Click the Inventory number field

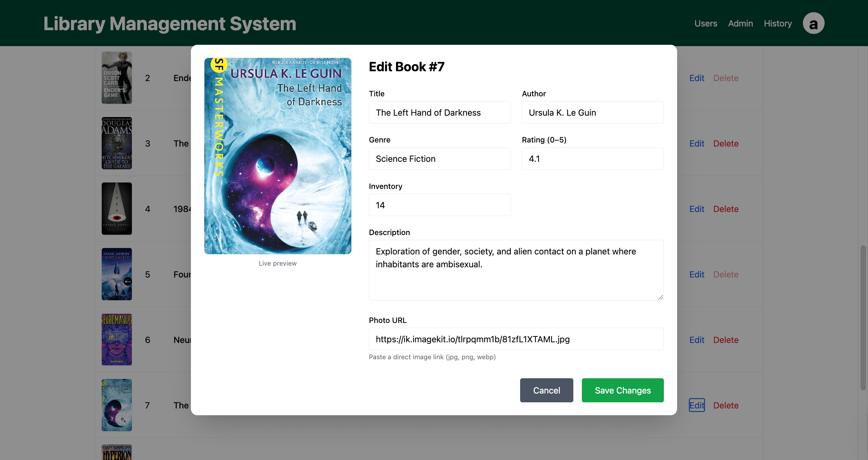pos(440,205)
